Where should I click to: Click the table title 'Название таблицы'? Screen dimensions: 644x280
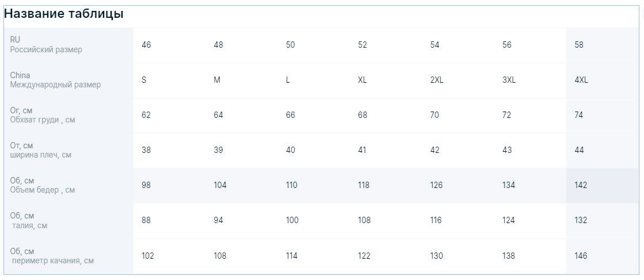[64, 14]
